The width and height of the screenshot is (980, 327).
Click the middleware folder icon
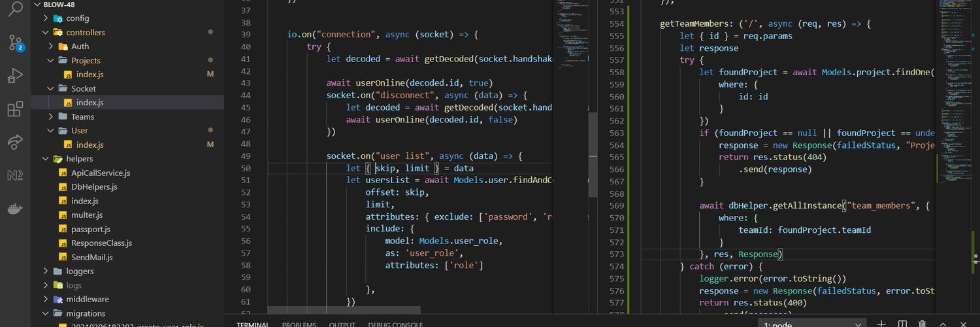[x=58, y=299]
